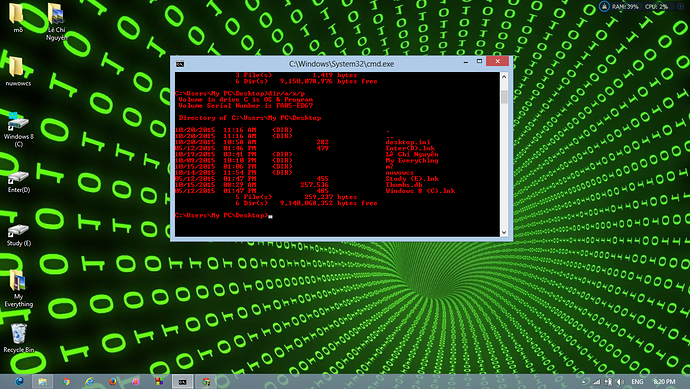
Task: Click 'Windows 8 (C).lnk' in the listing
Action: pyautogui.click(x=420, y=191)
